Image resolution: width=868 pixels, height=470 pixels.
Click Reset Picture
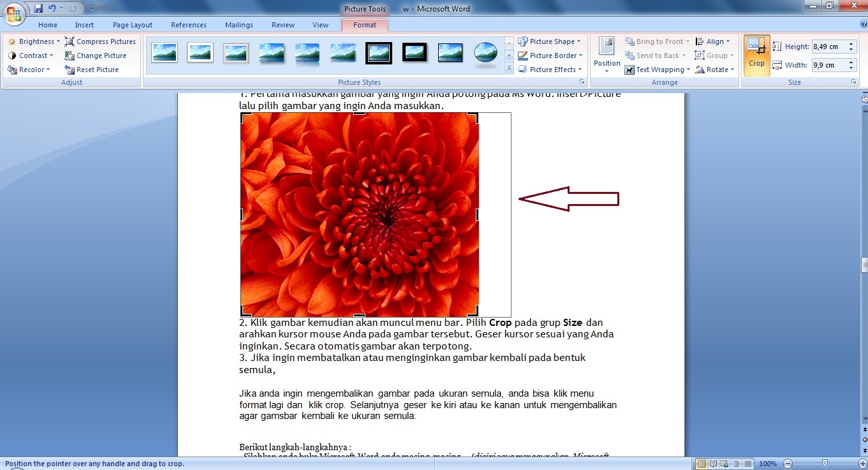92,70
